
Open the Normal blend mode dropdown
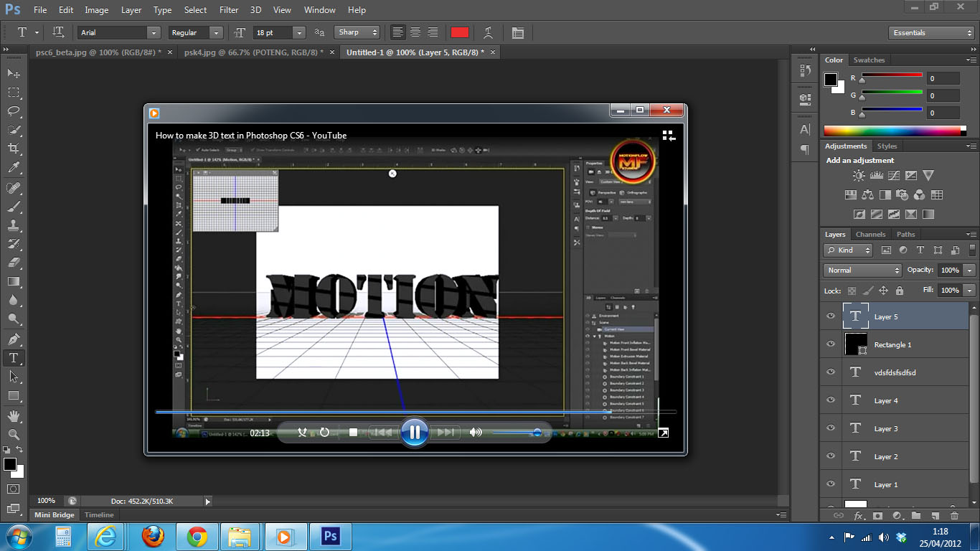(863, 270)
